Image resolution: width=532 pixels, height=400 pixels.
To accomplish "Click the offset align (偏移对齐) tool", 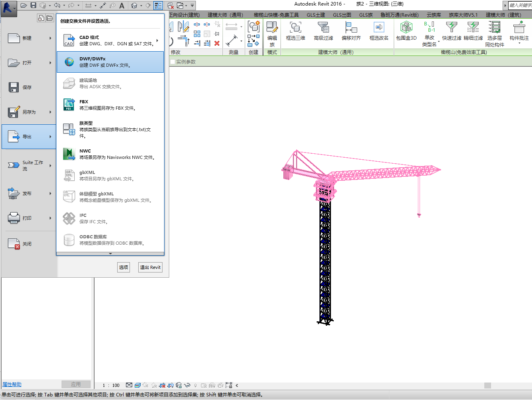I will pyautogui.click(x=351, y=31).
